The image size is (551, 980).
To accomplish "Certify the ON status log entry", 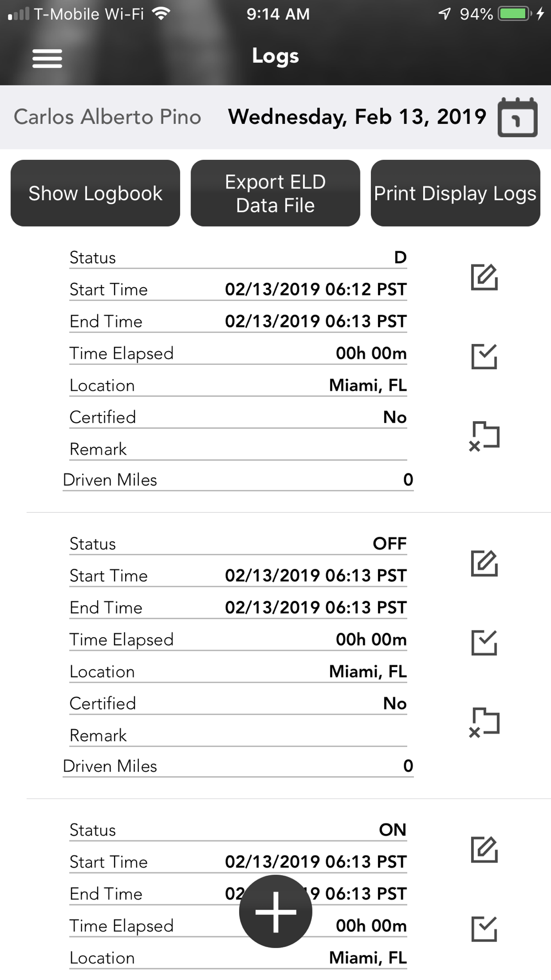I will point(484,929).
